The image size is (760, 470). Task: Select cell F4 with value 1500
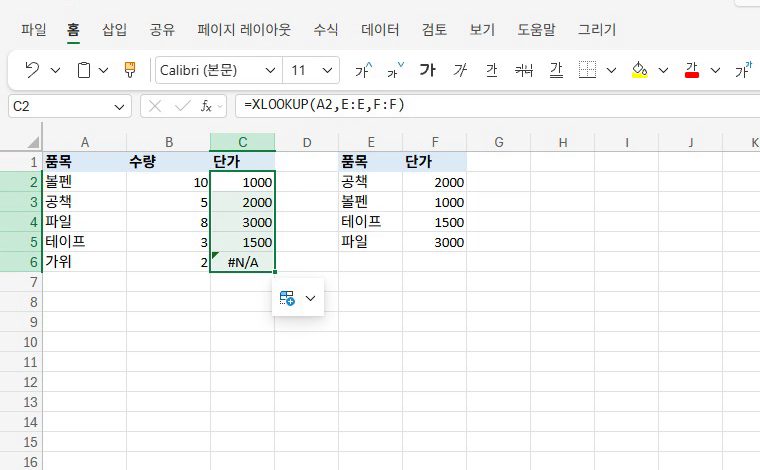coord(435,222)
